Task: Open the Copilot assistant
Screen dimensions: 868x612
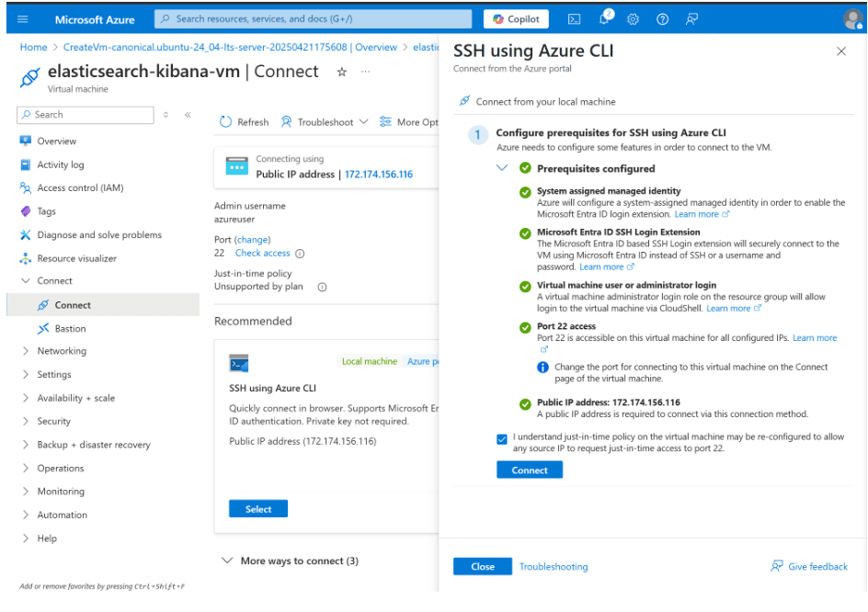Action: tap(515, 18)
